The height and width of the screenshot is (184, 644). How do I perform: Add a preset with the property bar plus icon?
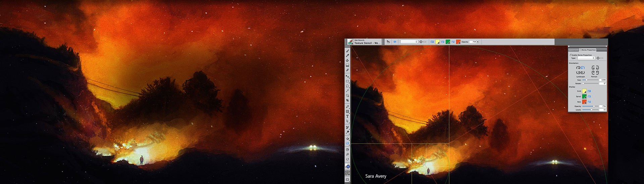421,42
